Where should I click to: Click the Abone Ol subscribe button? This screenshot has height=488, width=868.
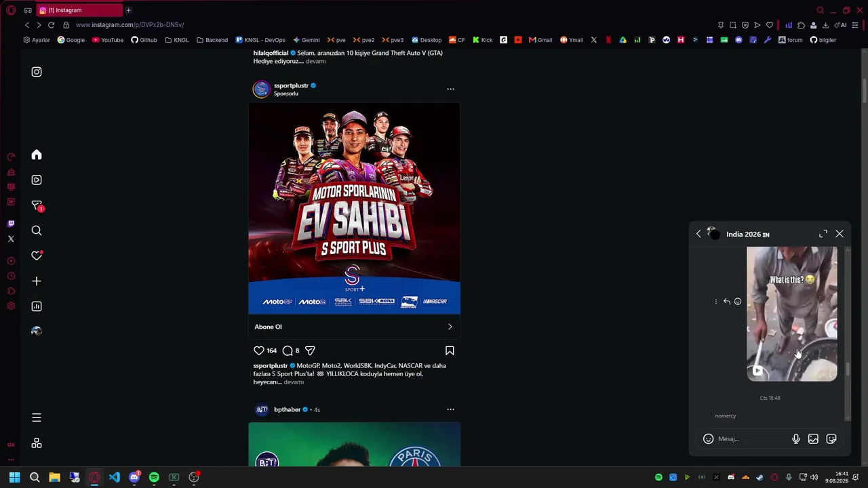click(x=354, y=327)
